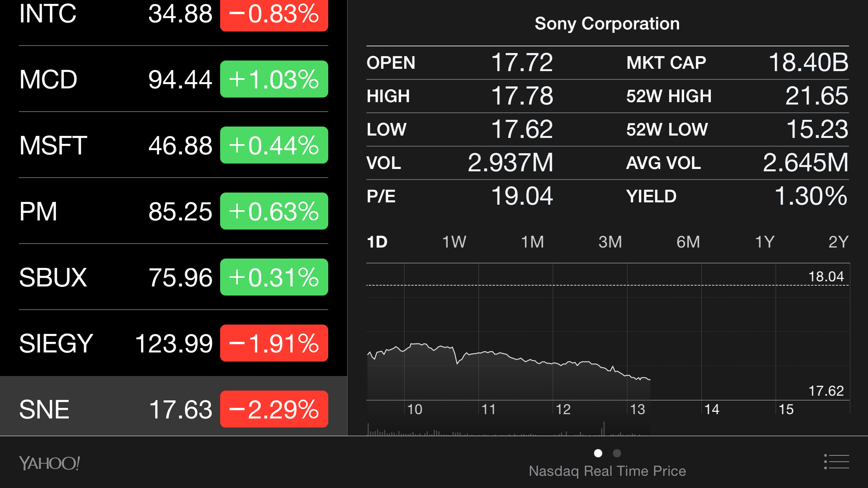Image resolution: width=868 pixels, height=488 pixels.
Task: Tap the 13 hour axis marker
Action: (637, 409)
